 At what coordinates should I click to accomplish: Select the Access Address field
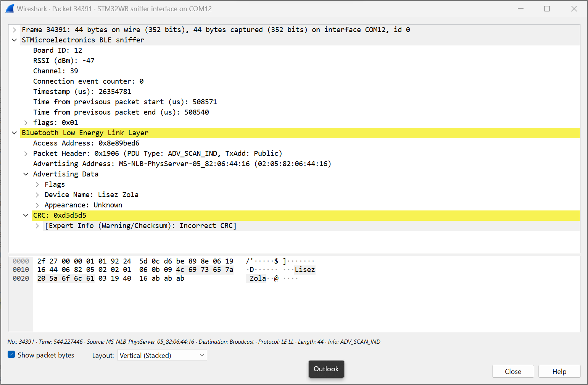click(x=86, y=143)
